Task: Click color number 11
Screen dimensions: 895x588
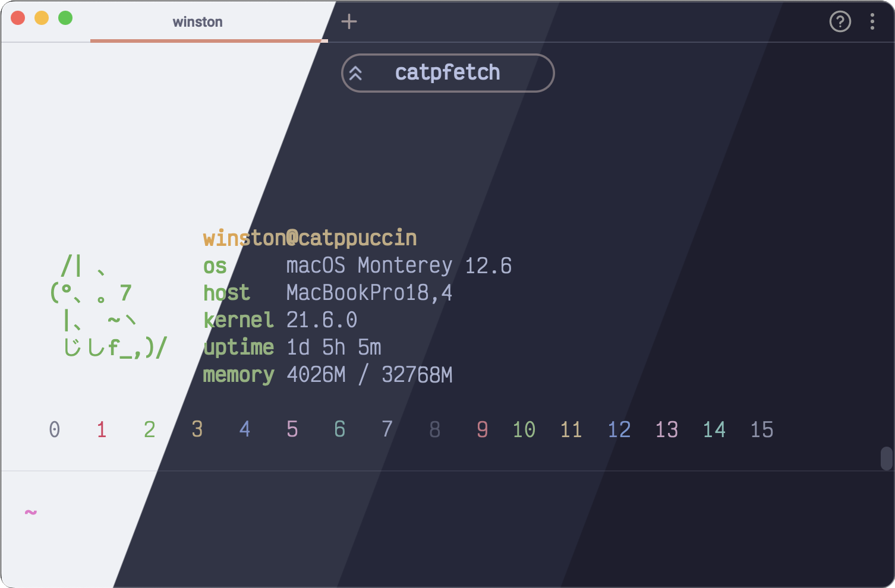Action: 571,429
